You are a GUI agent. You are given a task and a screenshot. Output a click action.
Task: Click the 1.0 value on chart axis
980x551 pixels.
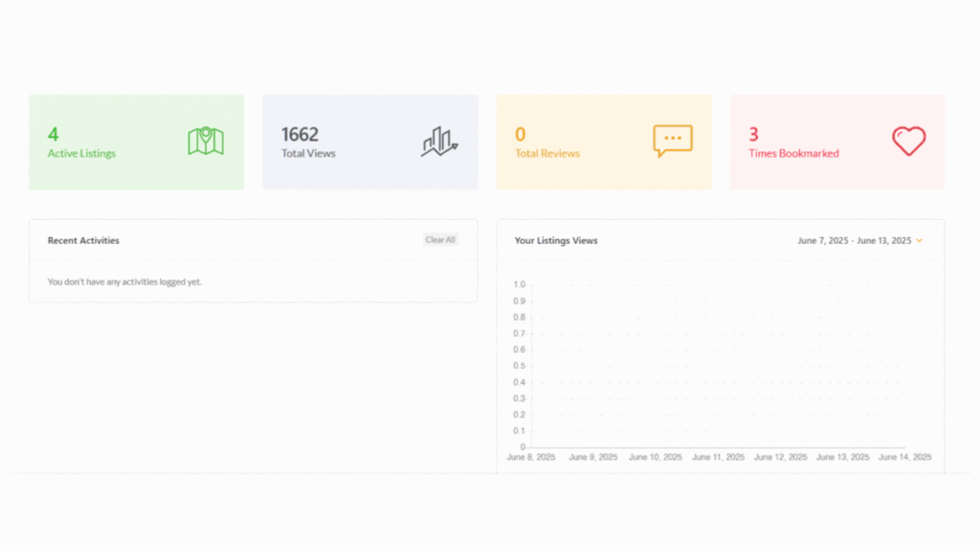[519, 285]
